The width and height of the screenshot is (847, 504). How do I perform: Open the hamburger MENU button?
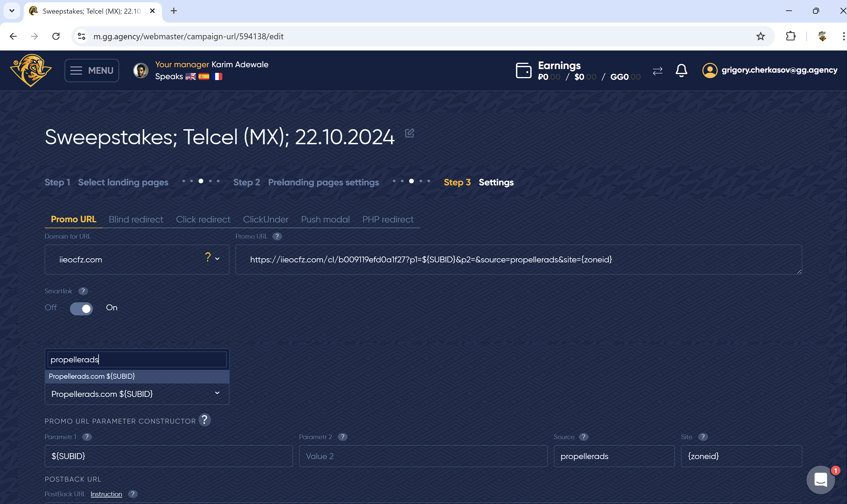pos(92,70)
